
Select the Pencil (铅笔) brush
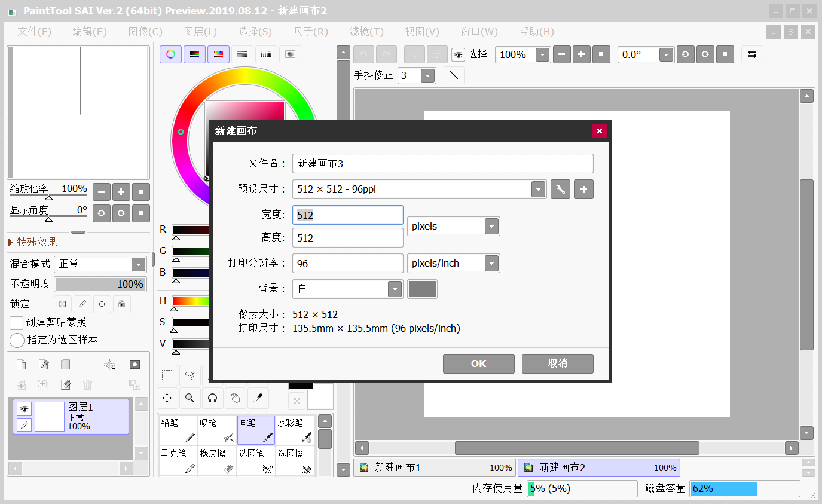[x=178, y=430]
